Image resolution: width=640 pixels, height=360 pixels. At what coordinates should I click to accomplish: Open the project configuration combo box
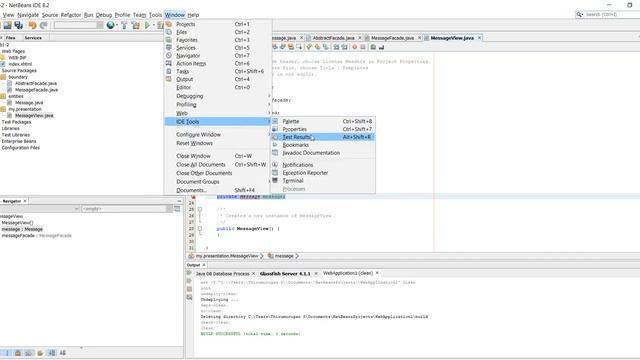pos(78,25)
